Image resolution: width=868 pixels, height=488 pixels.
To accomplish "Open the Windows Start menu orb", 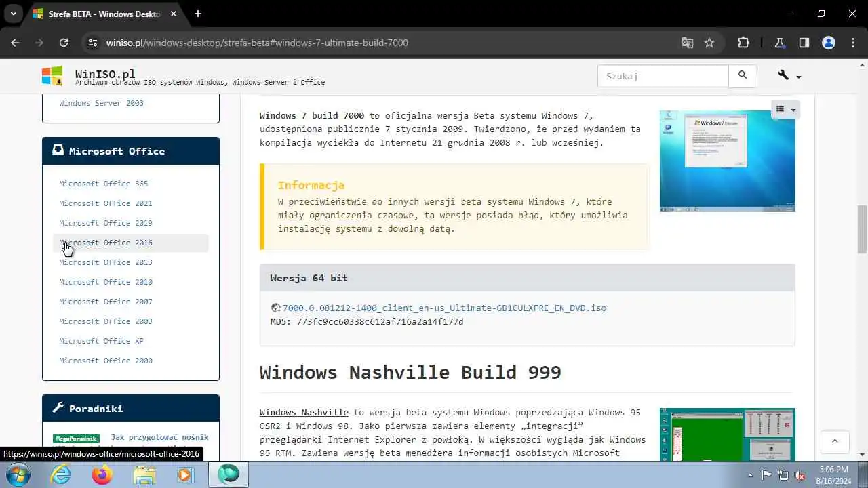I will (18, 475).
